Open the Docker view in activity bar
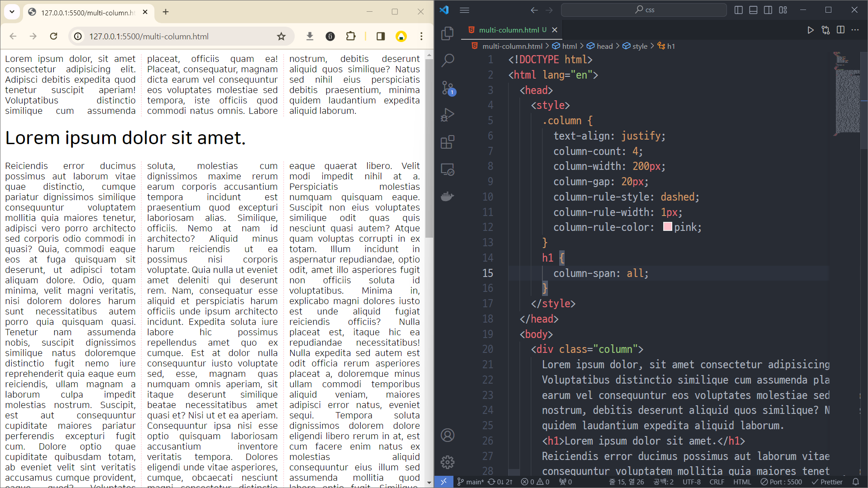Viewport: 868px width, 488px height. point(447,197)
